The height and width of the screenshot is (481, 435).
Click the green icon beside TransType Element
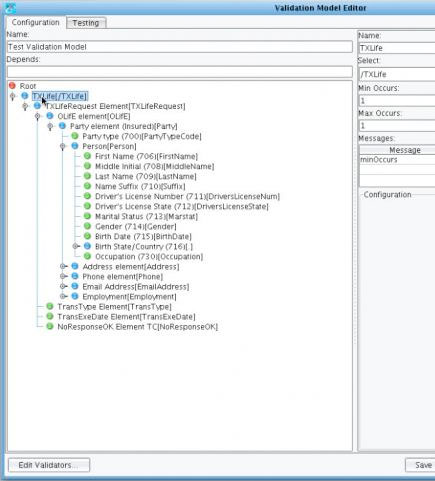pos(50,306)
